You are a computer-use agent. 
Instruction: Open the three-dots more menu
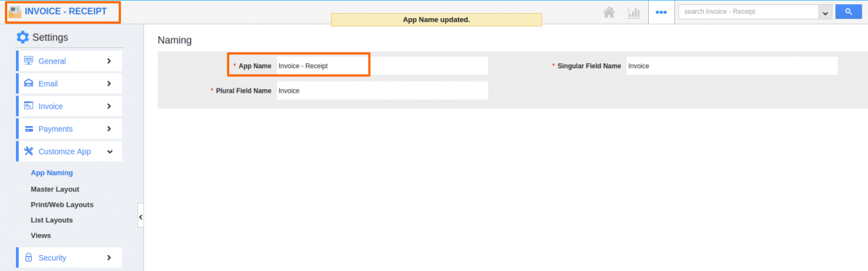(661, 12)
